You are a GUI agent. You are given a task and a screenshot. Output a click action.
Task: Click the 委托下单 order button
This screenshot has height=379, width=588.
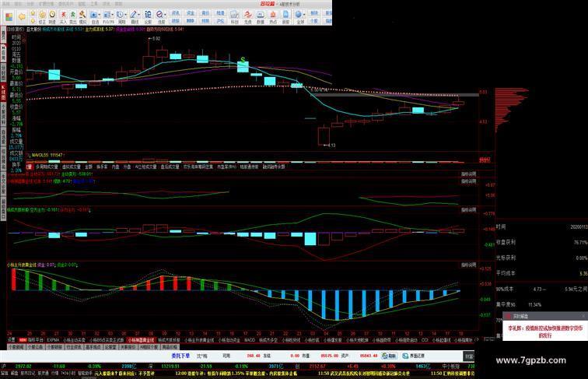click(180, 356)
